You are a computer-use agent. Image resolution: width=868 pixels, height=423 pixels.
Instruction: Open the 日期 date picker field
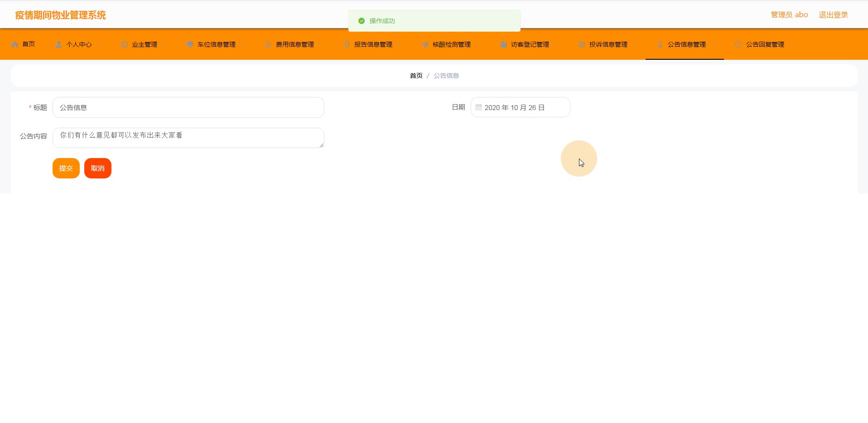point(521,107)
